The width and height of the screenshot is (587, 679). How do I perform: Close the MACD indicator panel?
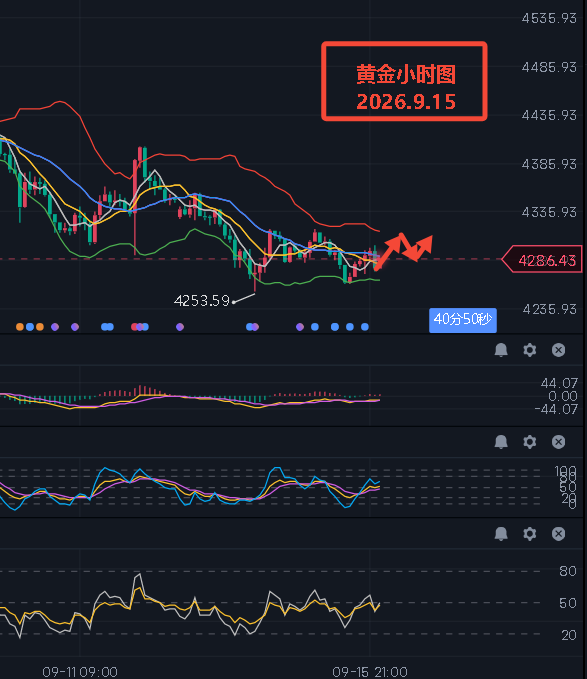pyautogui.click(x=558, y=350)
